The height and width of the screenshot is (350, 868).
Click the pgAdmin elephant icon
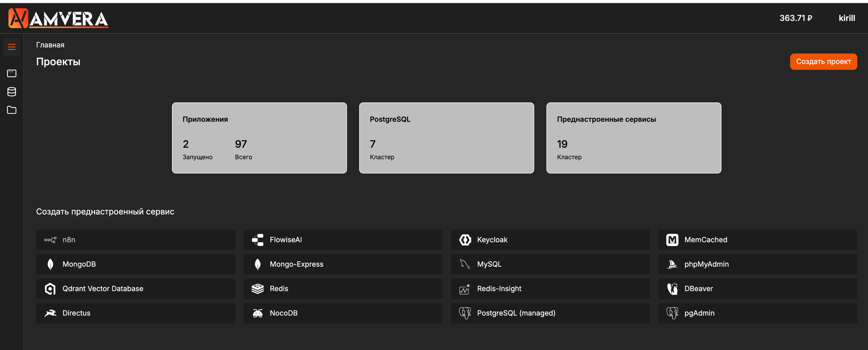(x=672, y=313)
